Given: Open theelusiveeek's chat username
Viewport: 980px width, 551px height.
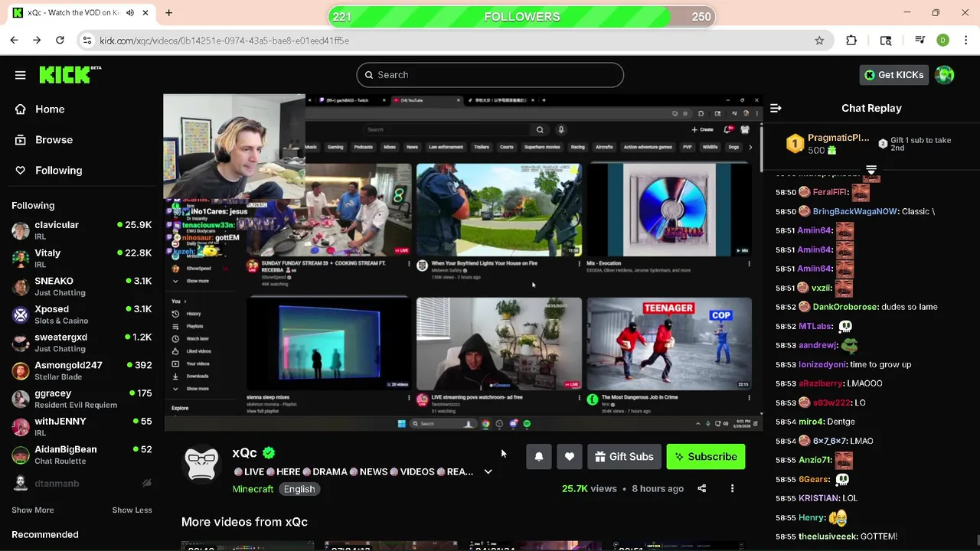Looking at the screenshot, I should pos(828,536).
